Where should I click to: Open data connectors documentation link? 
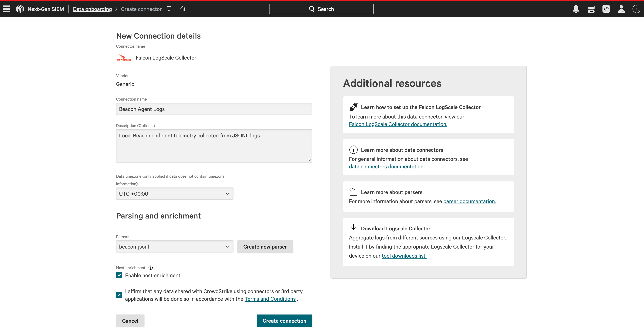click(x=387, y=167)
